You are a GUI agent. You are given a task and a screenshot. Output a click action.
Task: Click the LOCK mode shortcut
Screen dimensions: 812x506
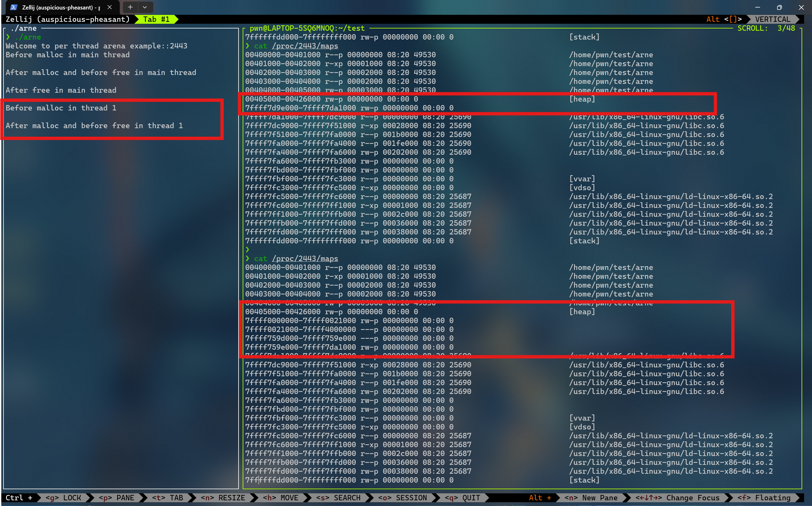coord(64,498)
